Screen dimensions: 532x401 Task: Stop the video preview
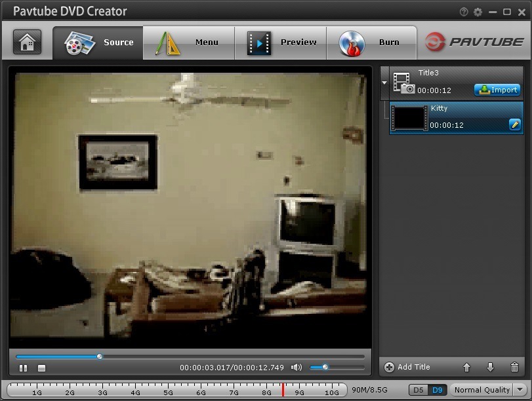(x=41, y=368)
